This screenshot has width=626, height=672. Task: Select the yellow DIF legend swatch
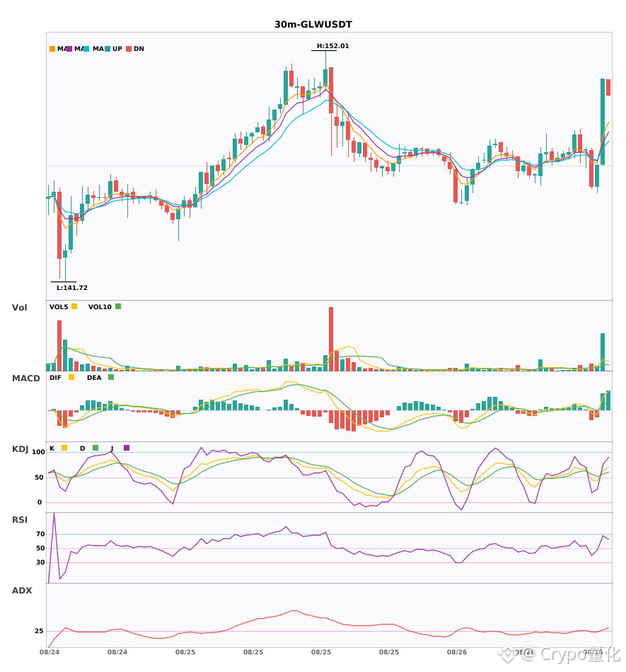click(x=71, y=377)
